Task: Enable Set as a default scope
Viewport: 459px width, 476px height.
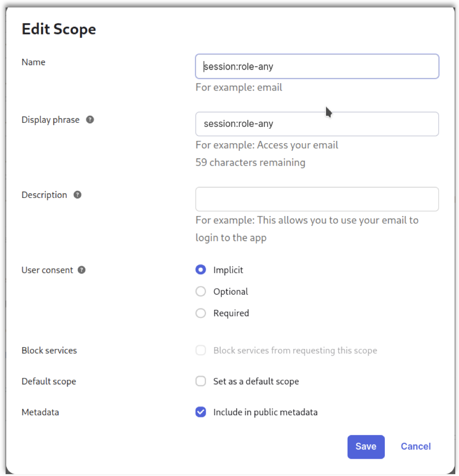Action: pyautogui.click(x=201, y=381)
